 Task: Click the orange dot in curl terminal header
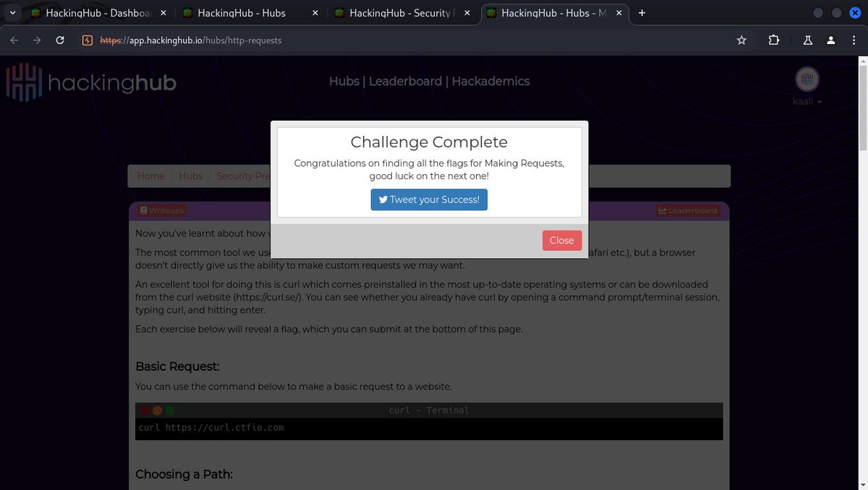click(158, 411)
